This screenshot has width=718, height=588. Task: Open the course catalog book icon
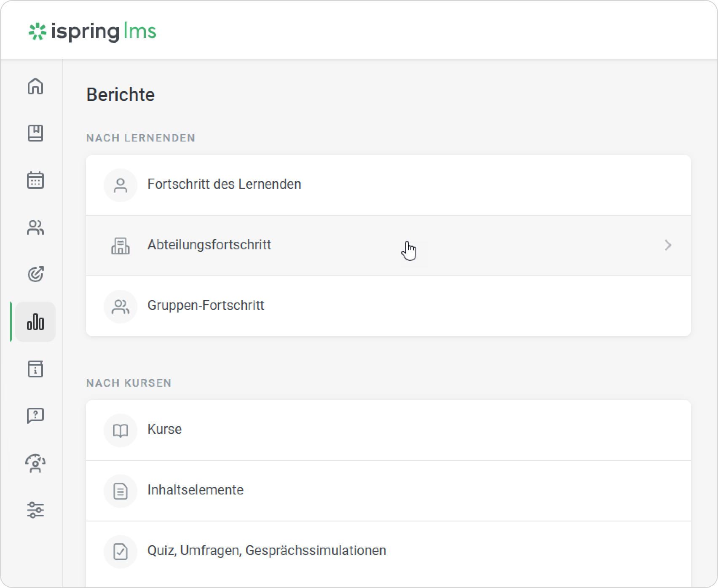point(35,133)
